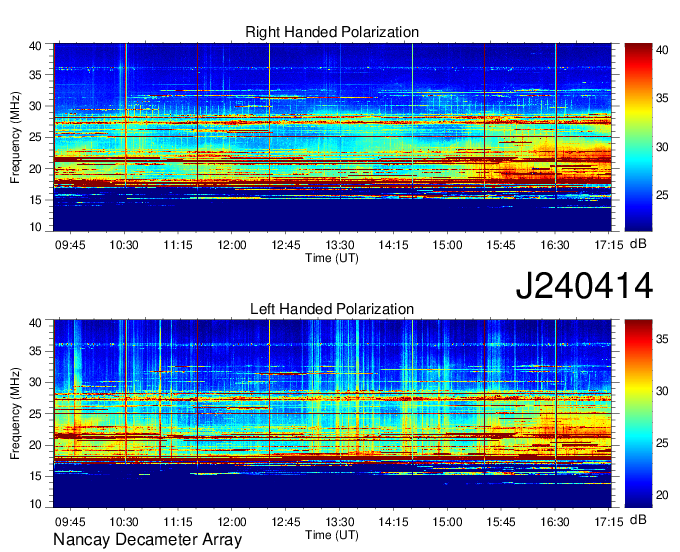Click '10:30' time tick on Right Handed plot

pos(124,245)
